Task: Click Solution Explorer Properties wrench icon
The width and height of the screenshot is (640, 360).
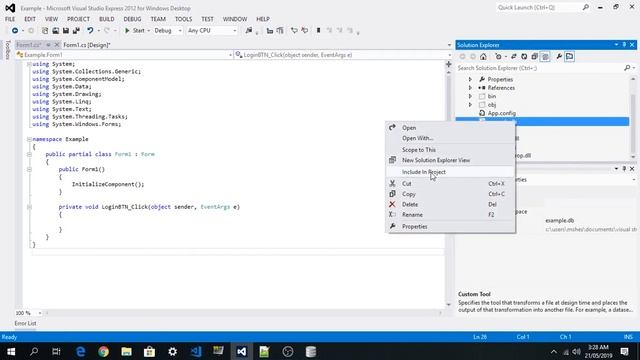Action: point(559,57)
